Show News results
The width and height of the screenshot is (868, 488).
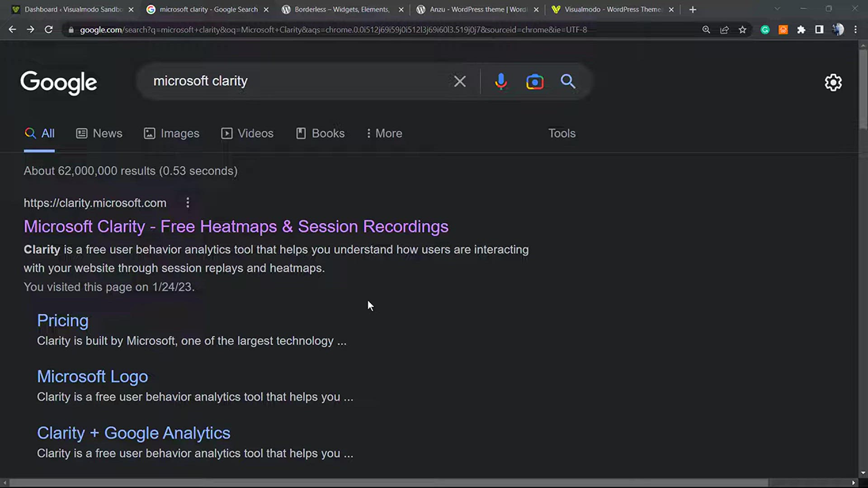tap(99, 133)
